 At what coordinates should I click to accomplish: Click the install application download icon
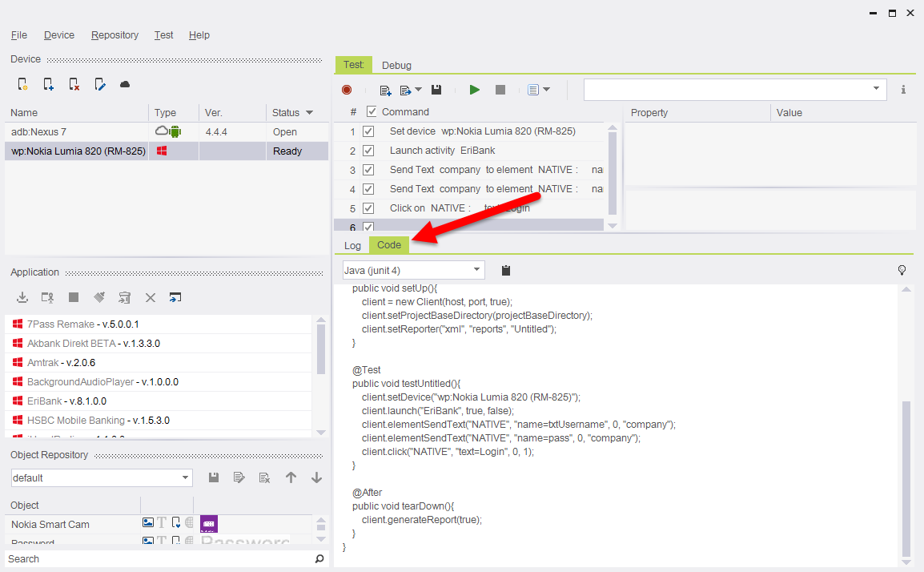[x=22, y=297]
